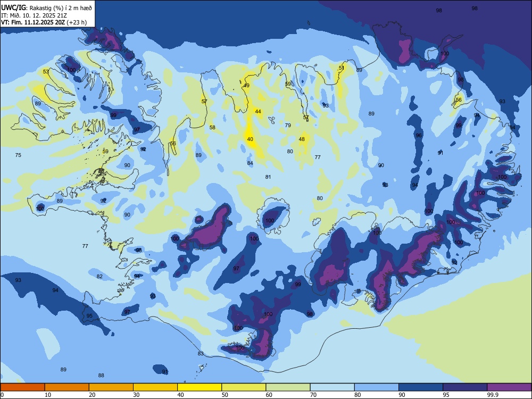Click the map value '88' over southwest sea
Viewport: 532px width, 399px height.
point(101,375)
